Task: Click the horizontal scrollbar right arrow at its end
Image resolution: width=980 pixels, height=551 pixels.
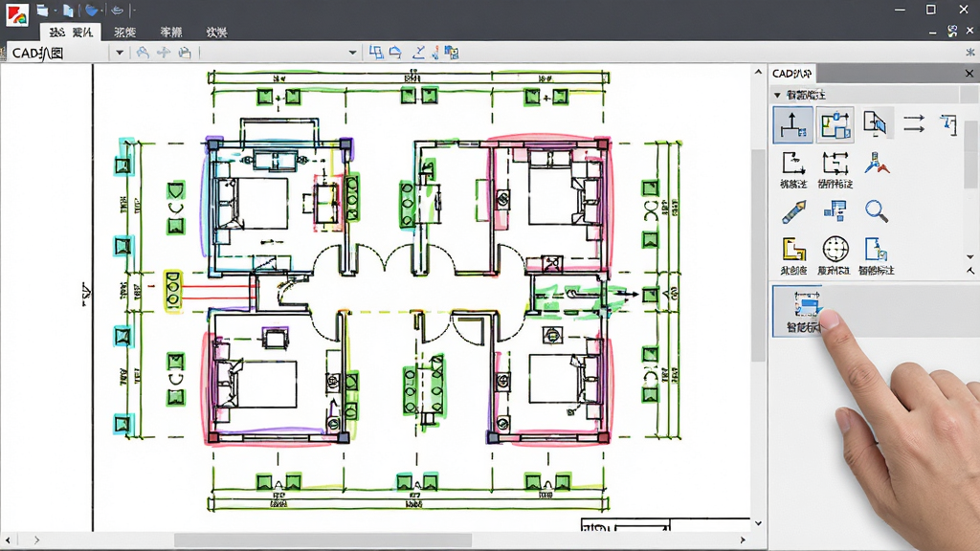Action: pyautogui.click(x=743, y=540)
